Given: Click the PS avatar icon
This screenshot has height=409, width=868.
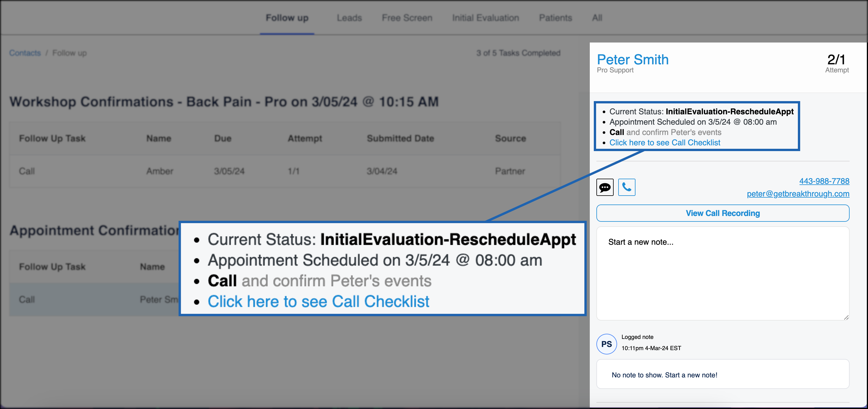Looking at the screenshot, I should [x=606, y=344].
